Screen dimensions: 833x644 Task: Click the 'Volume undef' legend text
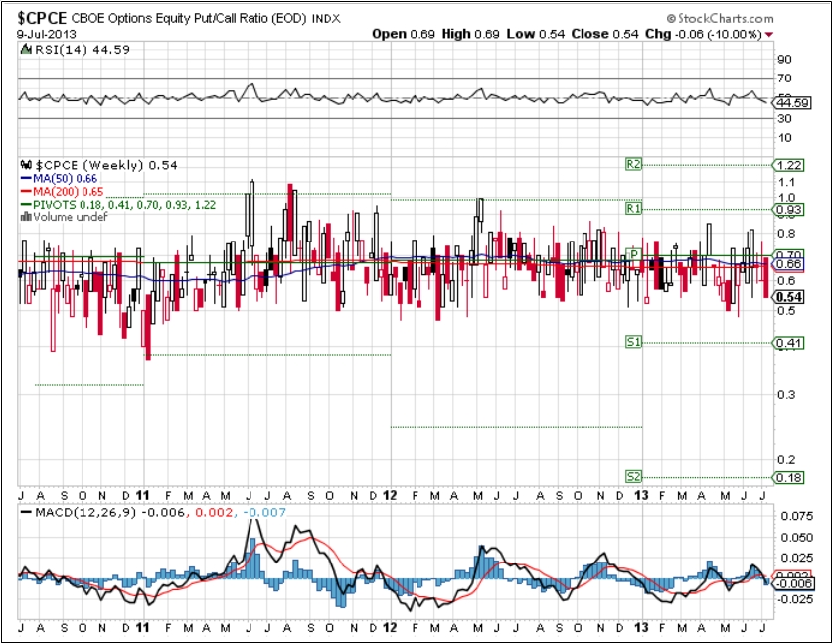tap(71, 217)
